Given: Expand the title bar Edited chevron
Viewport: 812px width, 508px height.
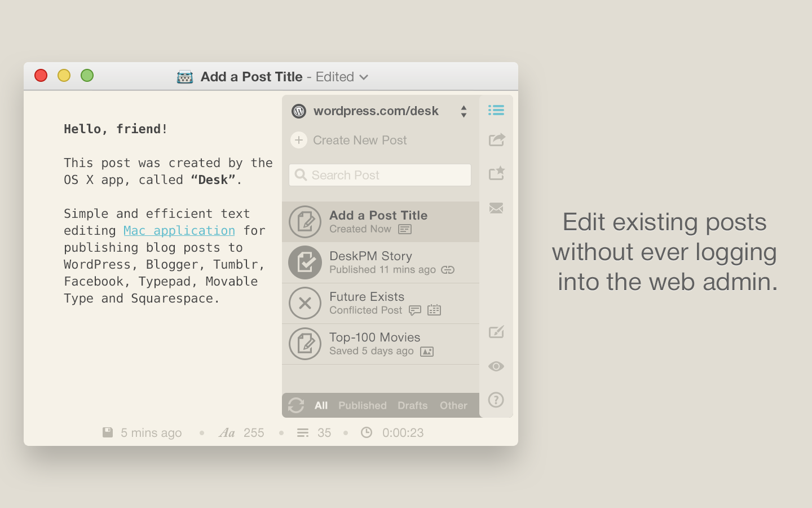Looking at the screenshot, I should coord(364,77).
